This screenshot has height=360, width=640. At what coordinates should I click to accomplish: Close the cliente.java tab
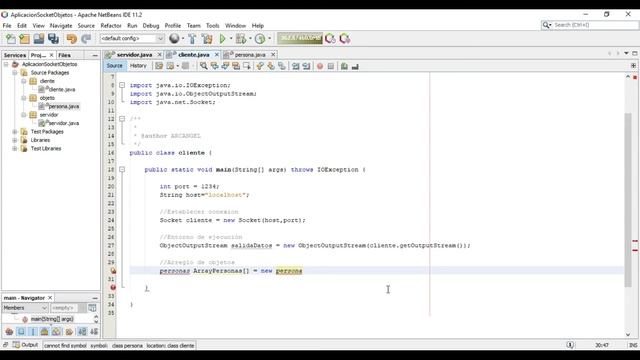(x=217, y=55)
